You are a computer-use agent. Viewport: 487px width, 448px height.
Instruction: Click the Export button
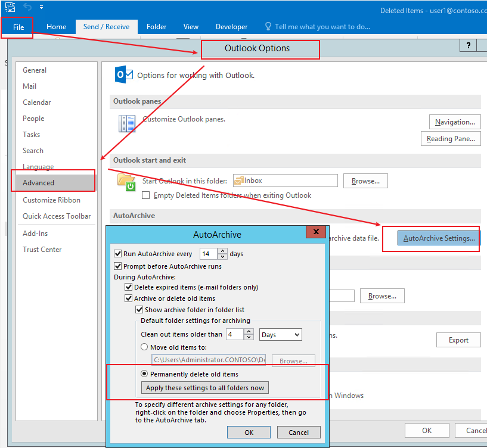[x=458, y=340]
